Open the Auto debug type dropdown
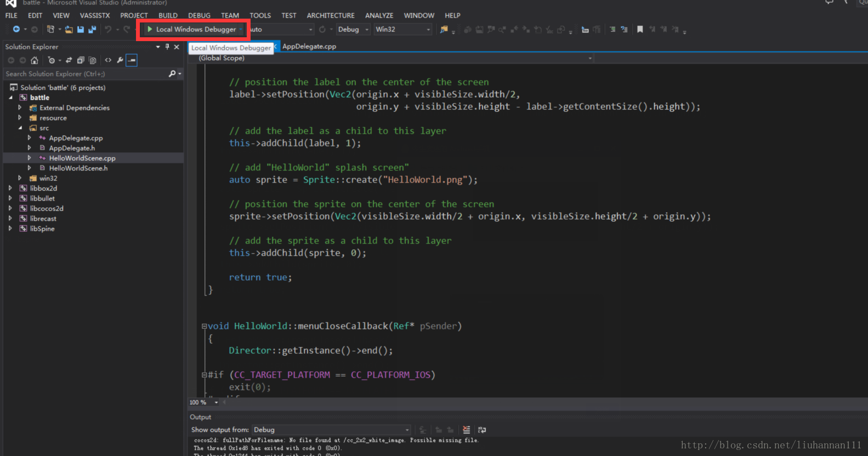Screen dimensions: 868x456 [282, 29]
